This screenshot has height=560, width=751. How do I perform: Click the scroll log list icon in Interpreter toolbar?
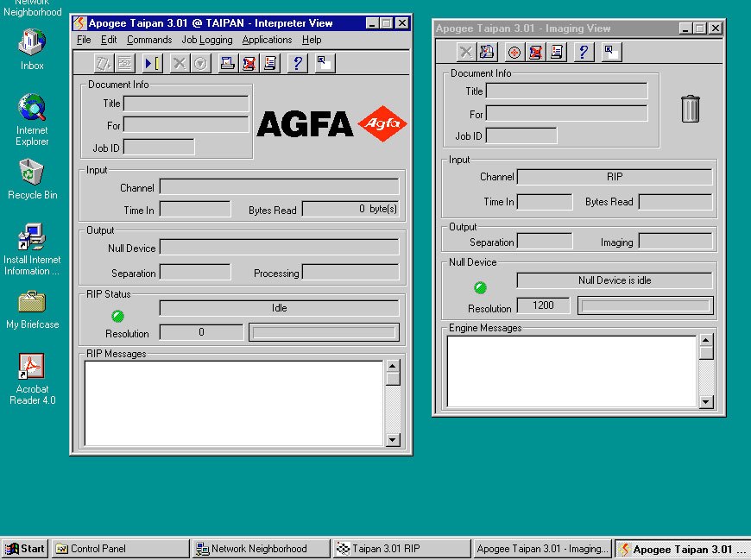270,63
